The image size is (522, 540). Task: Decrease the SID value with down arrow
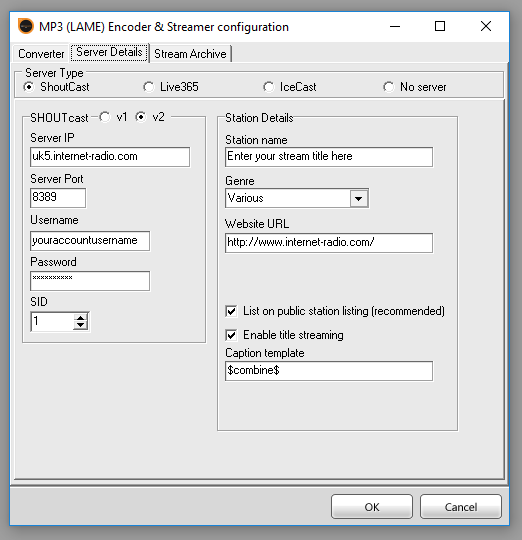(81, 325)
